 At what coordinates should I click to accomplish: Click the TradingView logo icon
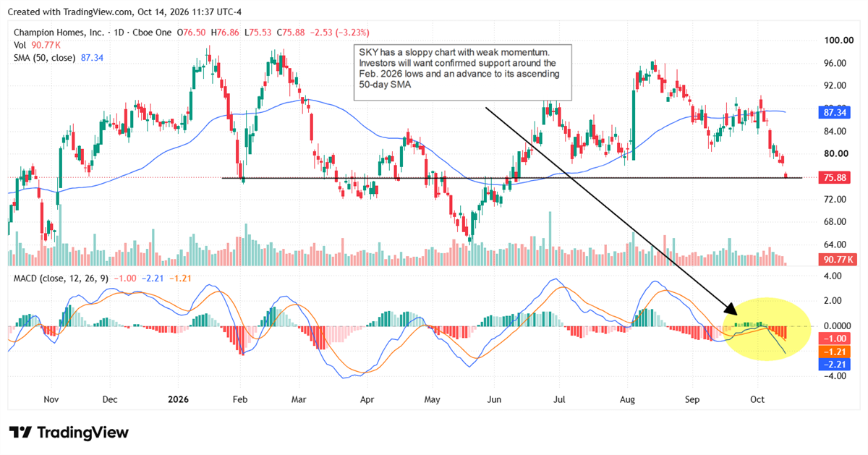pyautogui.click(x=20, y=433)
